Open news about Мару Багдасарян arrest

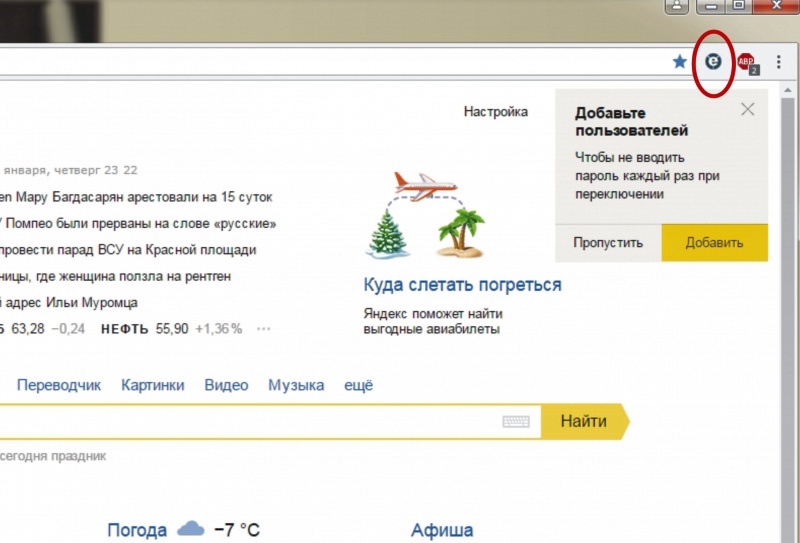[136, 197]
